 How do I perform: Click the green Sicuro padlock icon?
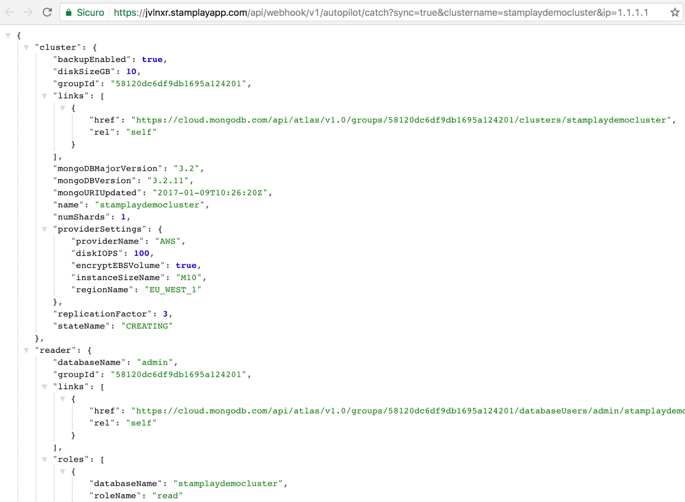click(69, 13)
